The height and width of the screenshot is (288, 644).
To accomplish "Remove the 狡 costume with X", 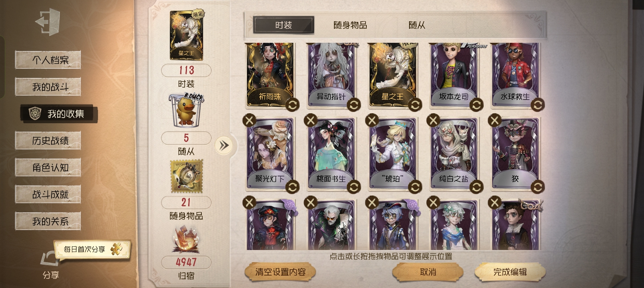I will tap(495, 120).
